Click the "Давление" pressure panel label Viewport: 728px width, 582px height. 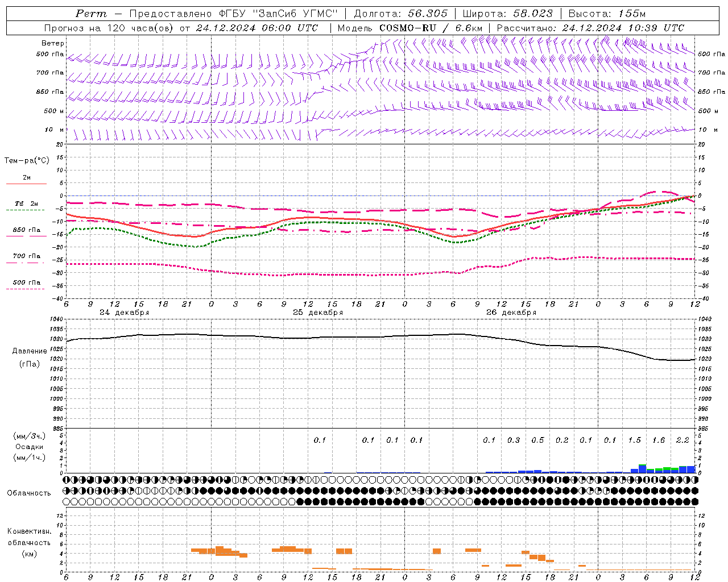click(x=30, y=351)
